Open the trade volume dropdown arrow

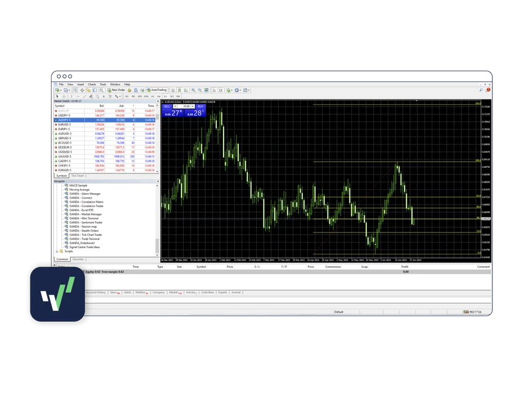pos(193,106)
